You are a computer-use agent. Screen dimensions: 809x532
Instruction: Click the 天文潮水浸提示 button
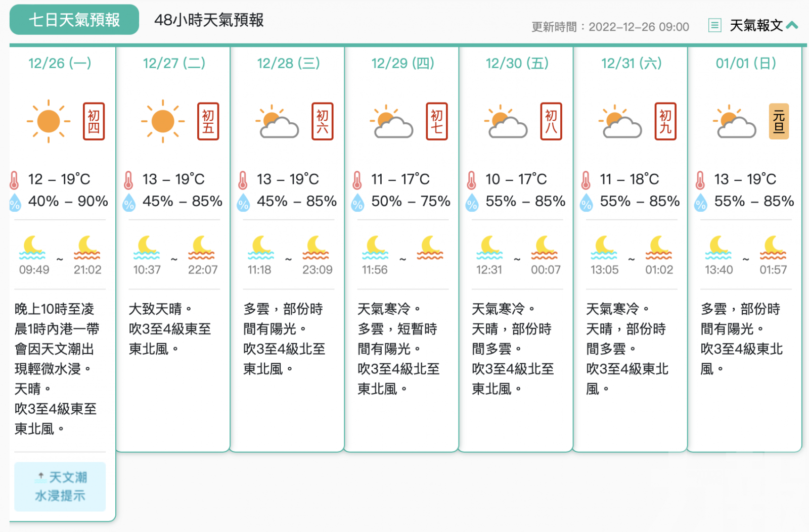click(x=60, y=487)
